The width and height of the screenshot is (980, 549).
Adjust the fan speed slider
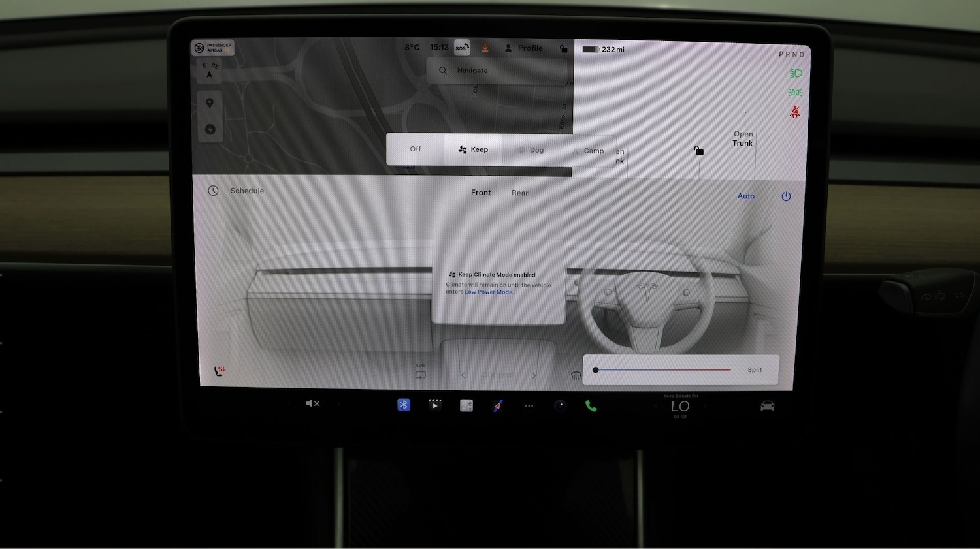pos(660,369)
